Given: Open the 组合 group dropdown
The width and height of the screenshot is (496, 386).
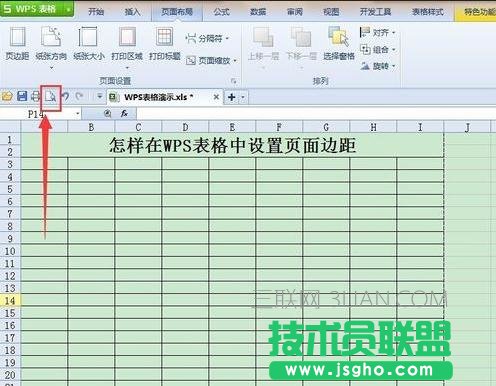Looking at the screenshot, I should click(378, 50).
